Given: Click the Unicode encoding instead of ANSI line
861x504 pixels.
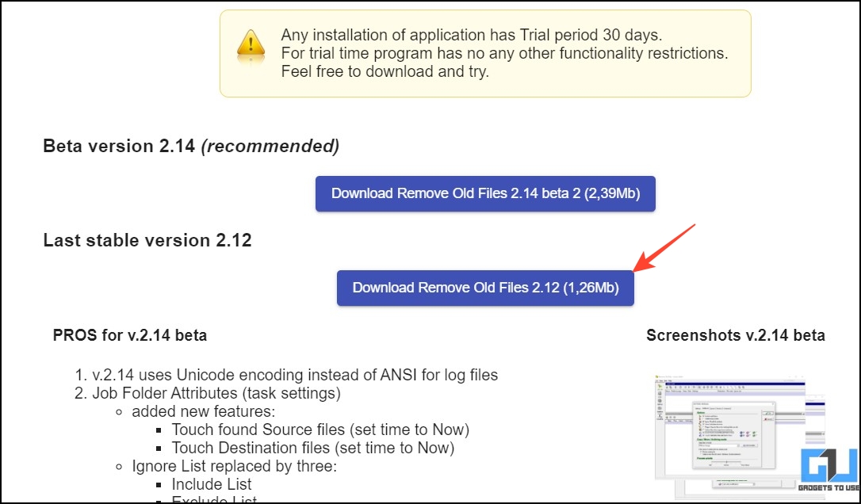Looking at the screenshot, I should coord(295,375).
